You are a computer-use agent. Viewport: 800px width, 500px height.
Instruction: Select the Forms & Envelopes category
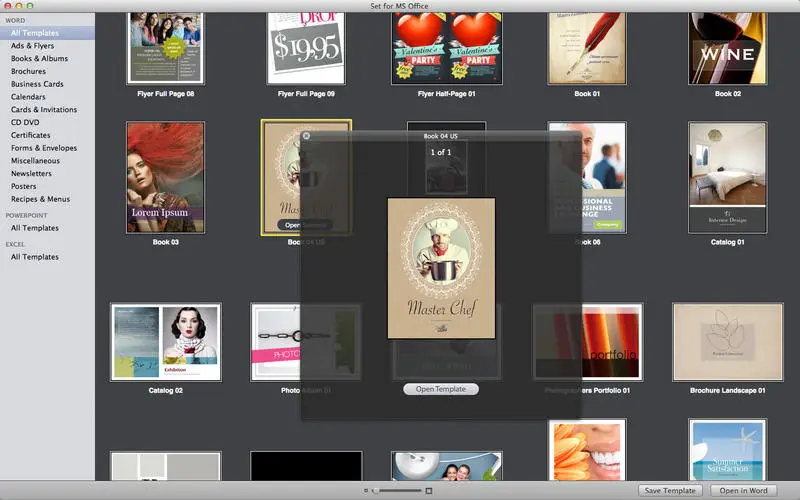[x=44, y=147]
